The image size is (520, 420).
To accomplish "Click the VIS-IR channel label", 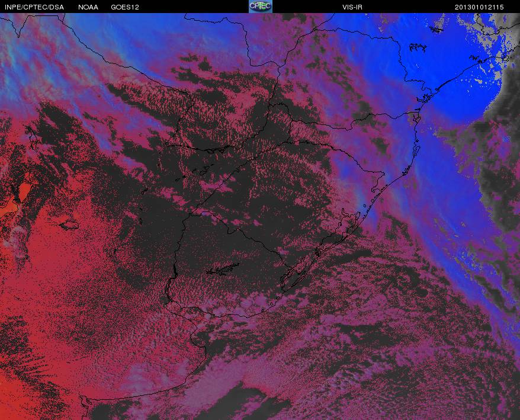I will [352, 7].
